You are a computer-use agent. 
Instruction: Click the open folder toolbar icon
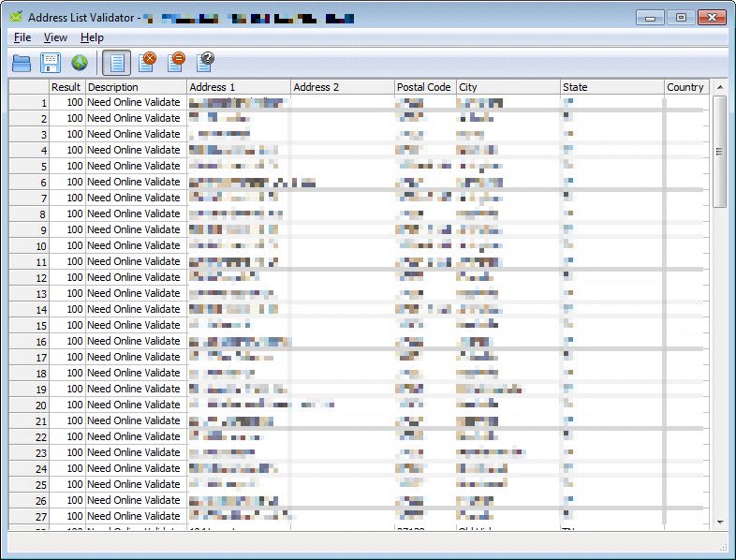point(22,63)
